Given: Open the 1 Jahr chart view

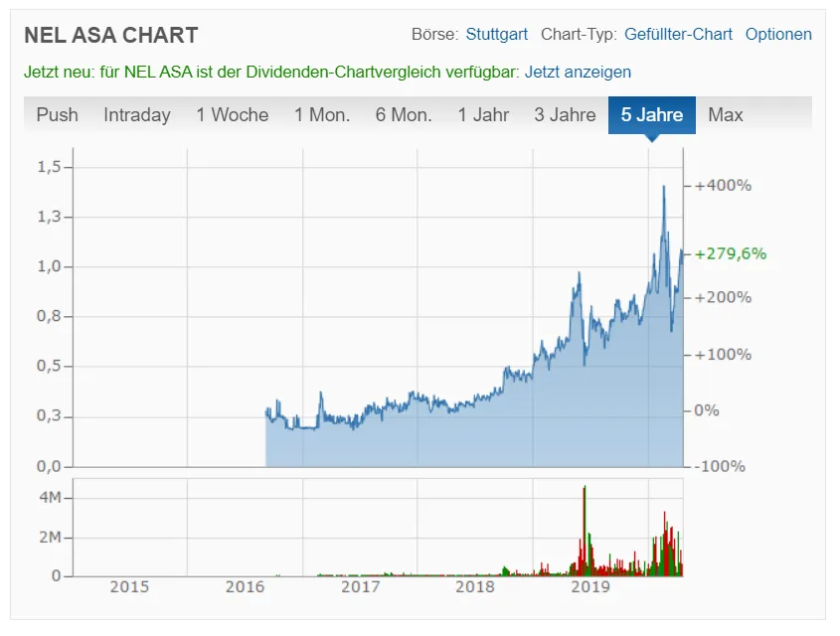Looking at the screenshot, I should (483, 115).
